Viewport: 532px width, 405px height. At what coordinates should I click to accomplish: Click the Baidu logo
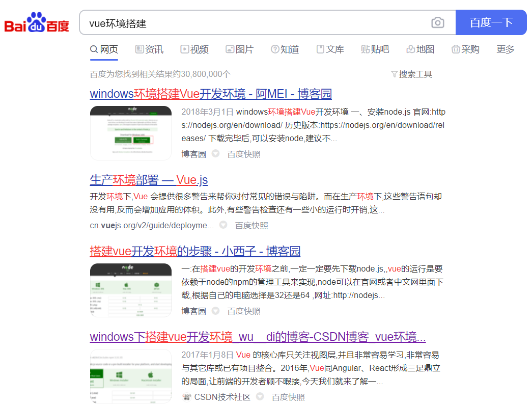coord(37,22)
